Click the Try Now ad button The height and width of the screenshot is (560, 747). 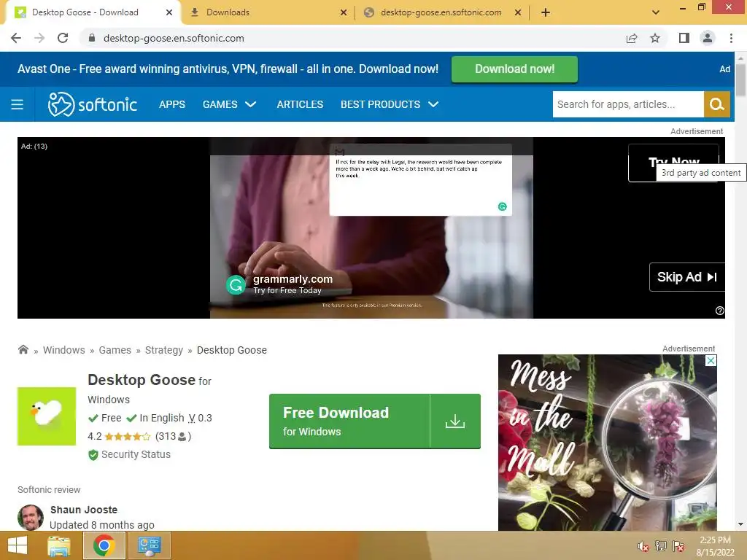673,163
